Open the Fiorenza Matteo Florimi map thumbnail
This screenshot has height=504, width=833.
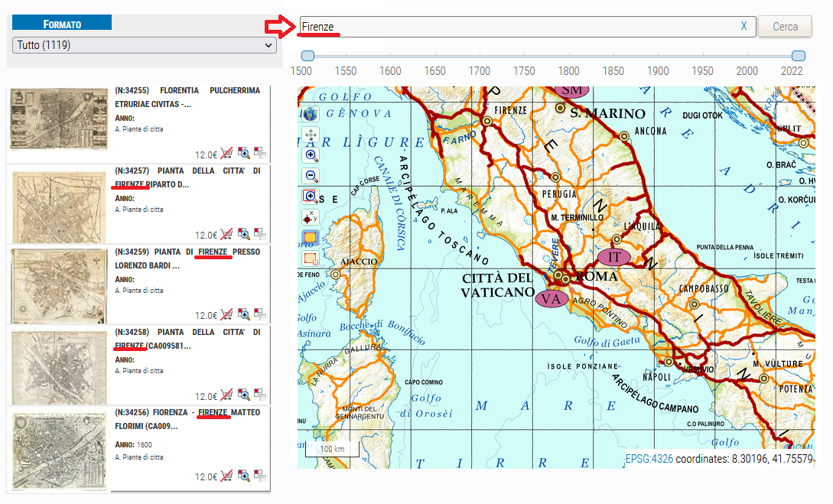(60, 449)
